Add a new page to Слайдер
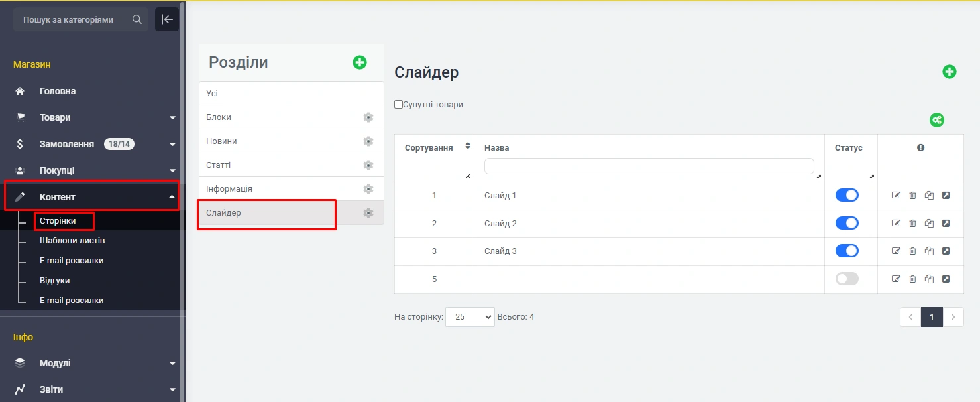Image resolution: width=980 pixels, height=402 pixels. 949,72
